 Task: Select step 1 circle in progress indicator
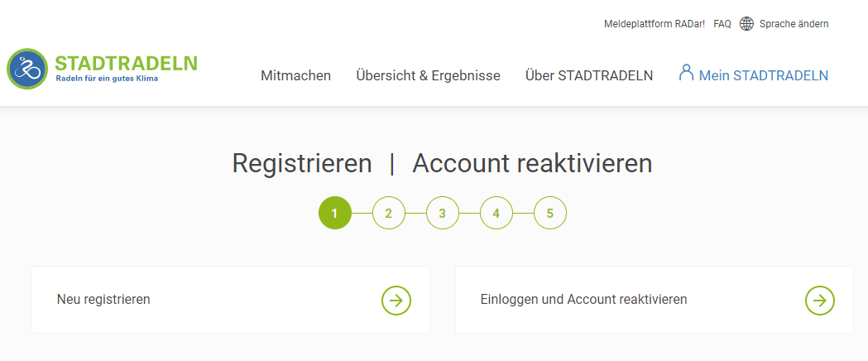tap(335, 213)
